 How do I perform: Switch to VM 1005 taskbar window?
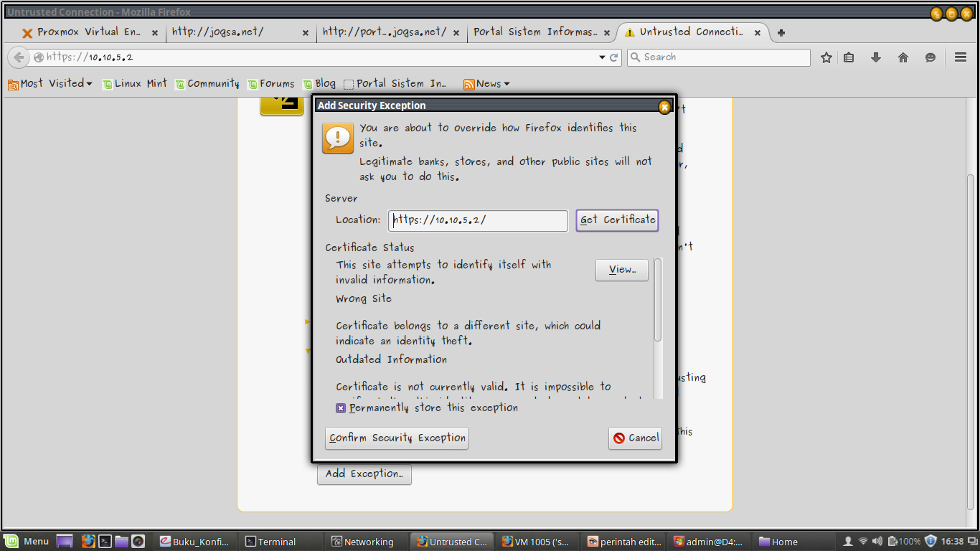(x=537, y=542)
